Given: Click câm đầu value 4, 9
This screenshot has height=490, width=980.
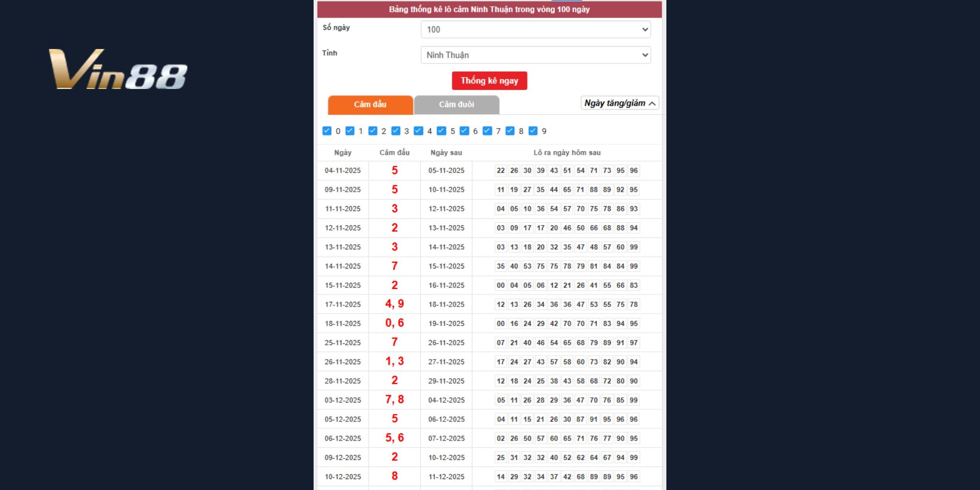Looking at the screenshot, I should (394, 304).
